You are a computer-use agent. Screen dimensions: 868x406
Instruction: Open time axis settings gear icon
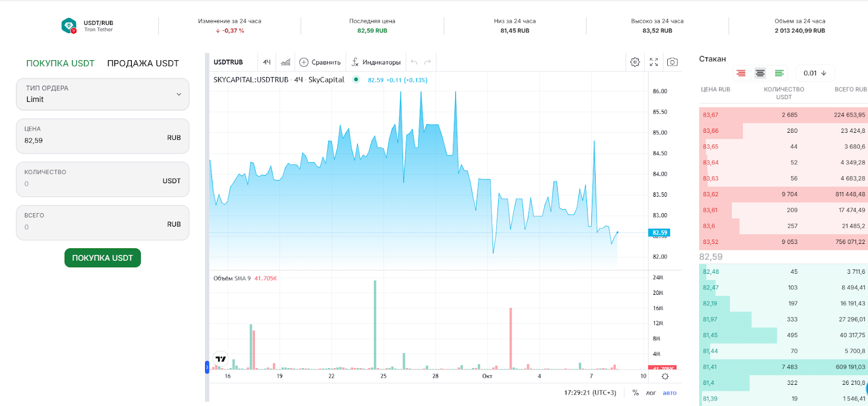click(x=665, y=376)
